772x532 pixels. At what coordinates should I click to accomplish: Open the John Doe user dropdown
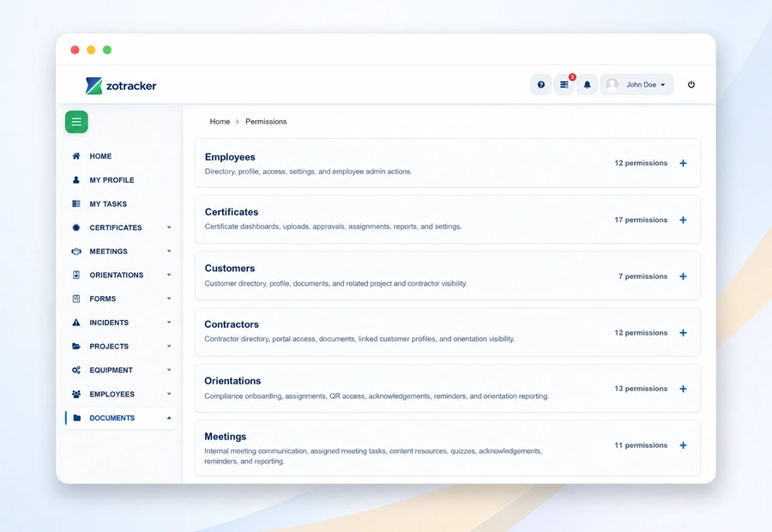pyautogui.click(x=636, y=85)
